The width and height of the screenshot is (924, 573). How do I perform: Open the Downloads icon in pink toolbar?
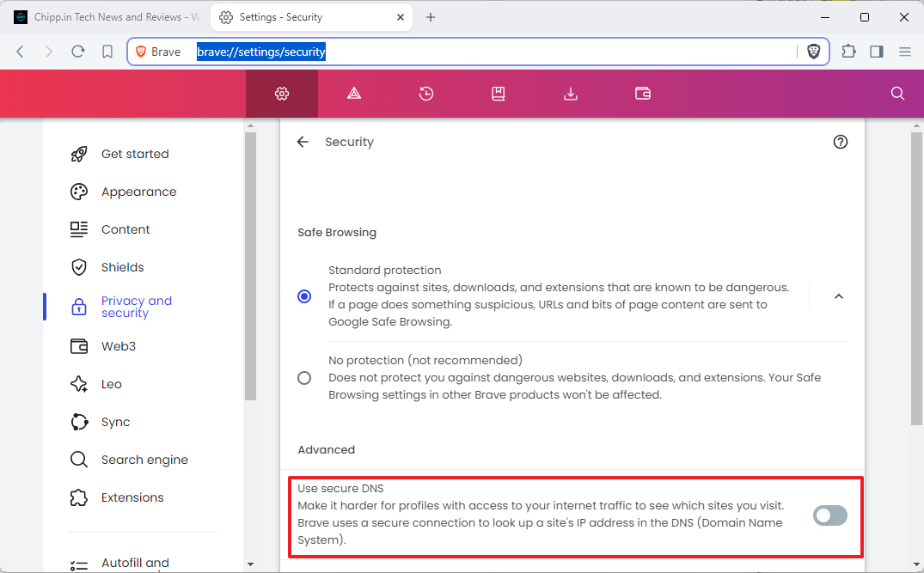click(x=571, y=94)
